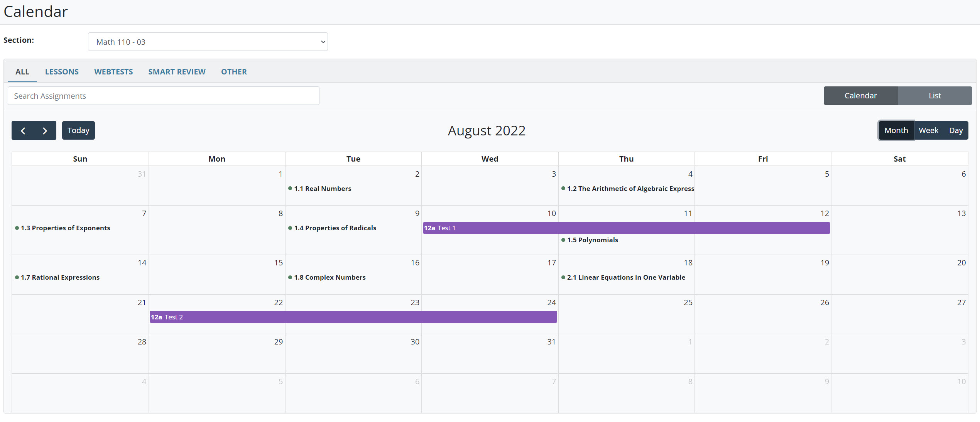Open the Webtests tab
This screenshot has height=422, width=980.
tap(113, 72)
